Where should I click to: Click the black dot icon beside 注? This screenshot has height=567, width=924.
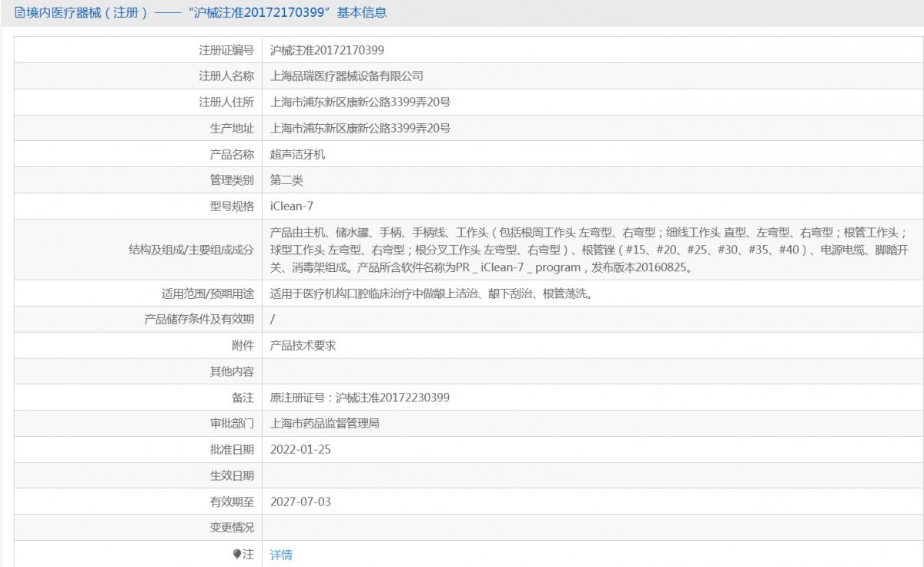pos(238,554)
